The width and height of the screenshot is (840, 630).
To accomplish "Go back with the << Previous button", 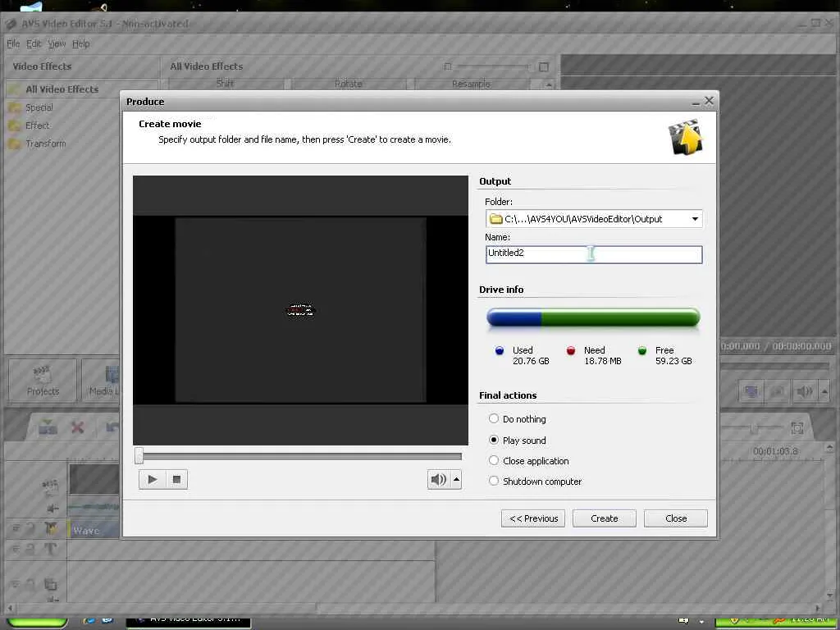I will (533, 518).
